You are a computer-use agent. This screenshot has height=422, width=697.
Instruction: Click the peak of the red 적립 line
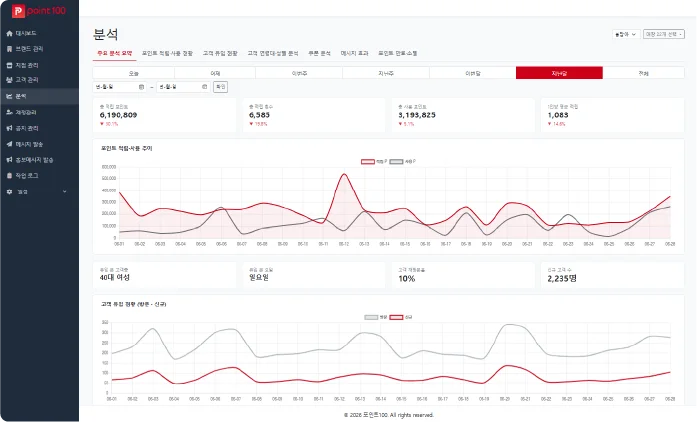click(x=344, y=174)
